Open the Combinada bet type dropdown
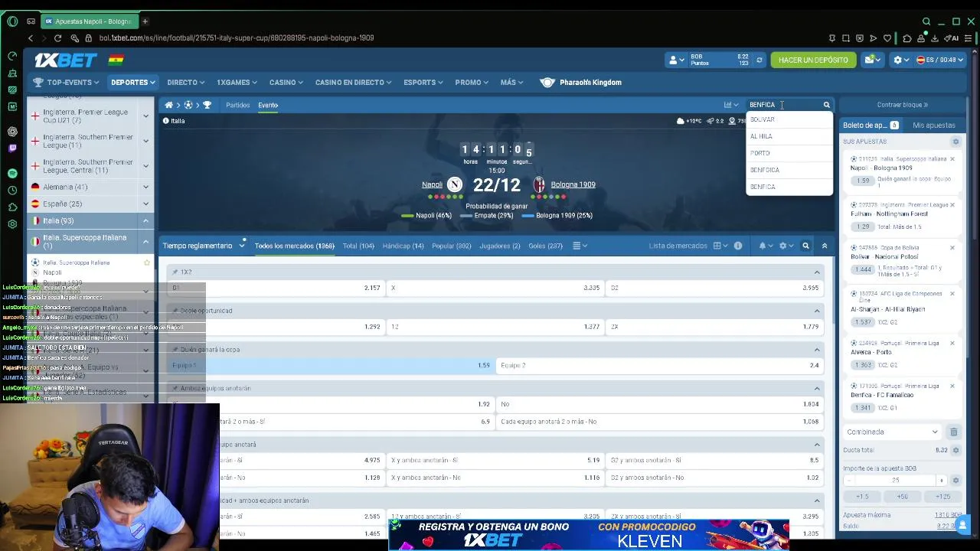The image size is (980, 551). pyautogui.click(x=893, y=432)
